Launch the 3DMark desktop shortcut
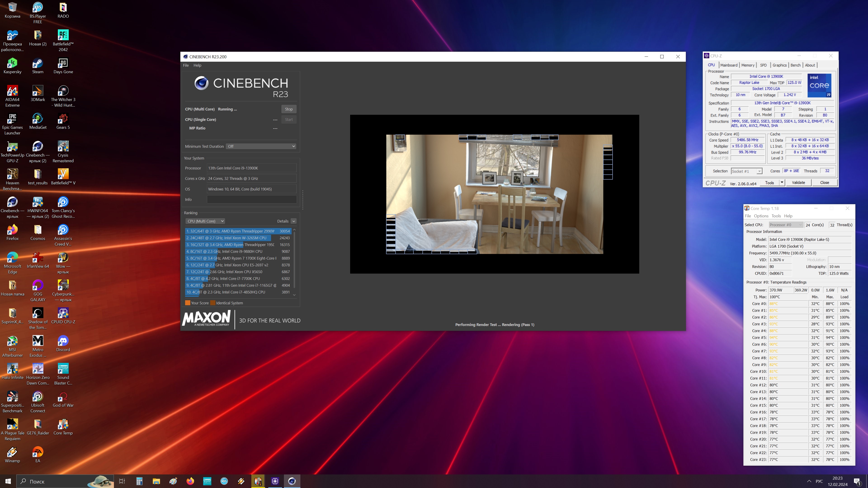 point(38,91)
